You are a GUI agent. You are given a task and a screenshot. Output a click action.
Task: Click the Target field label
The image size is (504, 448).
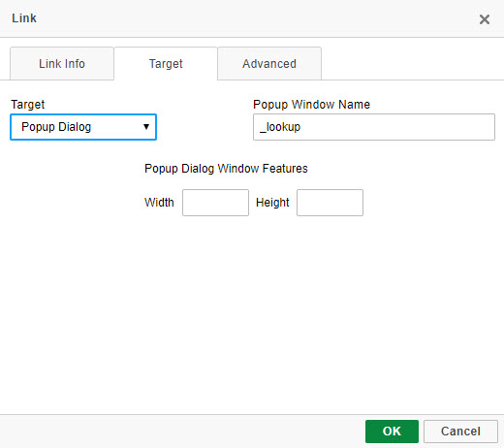(28, 105)
